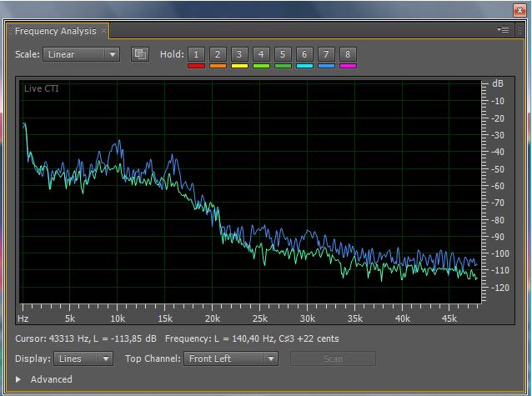Activate Hold button 6
Screen dimensions: 532x396
304,54
